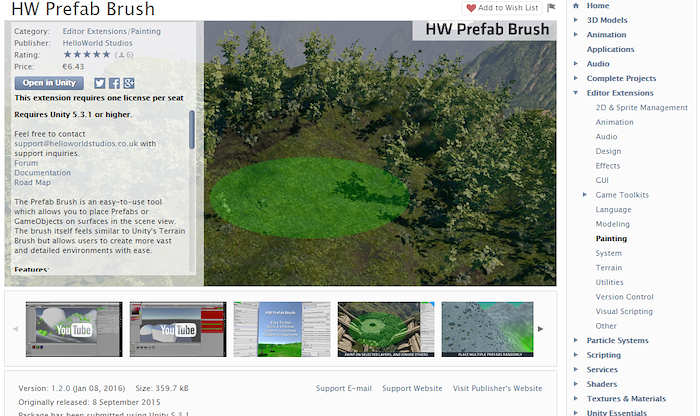Screen dimensions: 700x416
Task: Open first YouTube video thumbnail
Action: coord(74,329)
